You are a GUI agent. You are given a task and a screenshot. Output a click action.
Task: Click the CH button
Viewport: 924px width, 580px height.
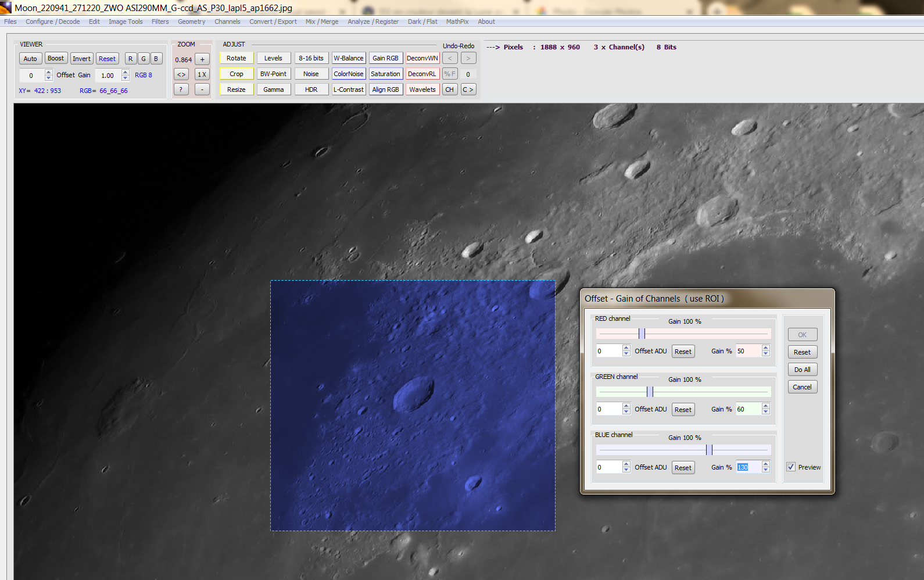click(450, 89)
